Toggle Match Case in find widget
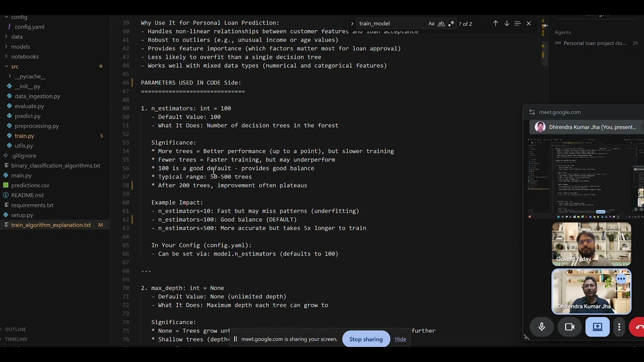The image size is (644, 362). tap(431, 24)
